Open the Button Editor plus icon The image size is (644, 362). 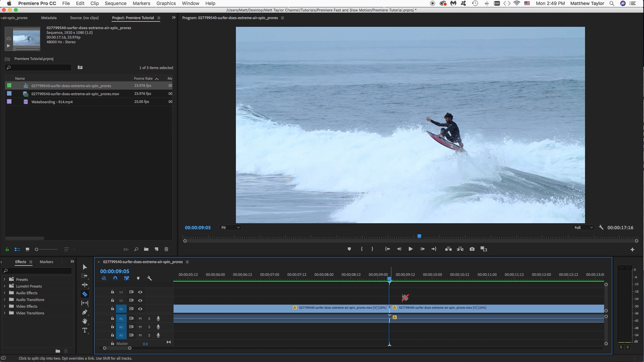point(632,249)
